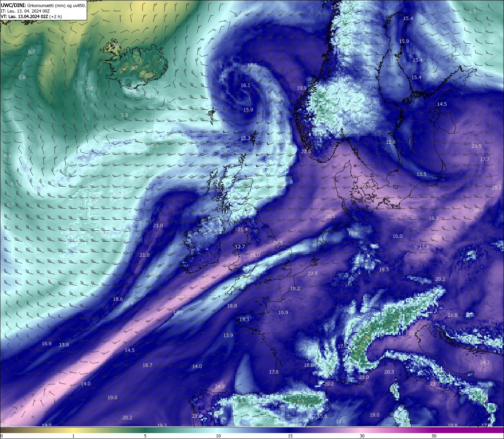Click the map value 17.8
Screen dimensions: 504x439
click(x=274, y=372)
